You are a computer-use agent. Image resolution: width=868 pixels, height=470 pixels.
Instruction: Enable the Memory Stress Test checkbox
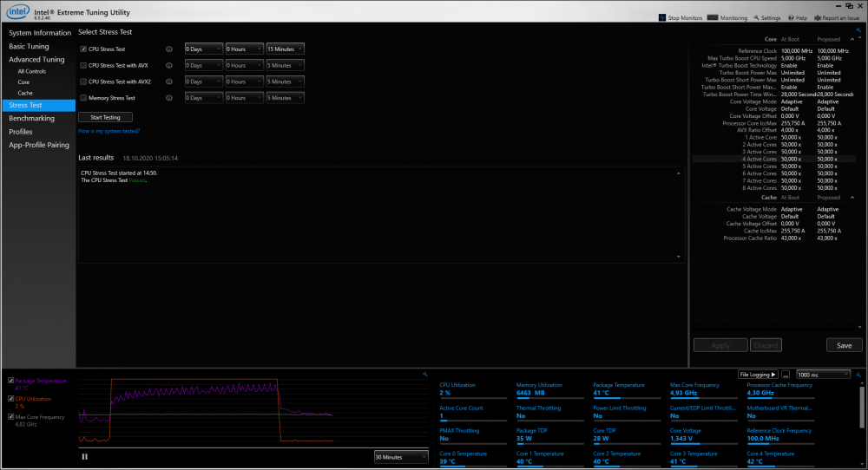[x=82, y=98]
